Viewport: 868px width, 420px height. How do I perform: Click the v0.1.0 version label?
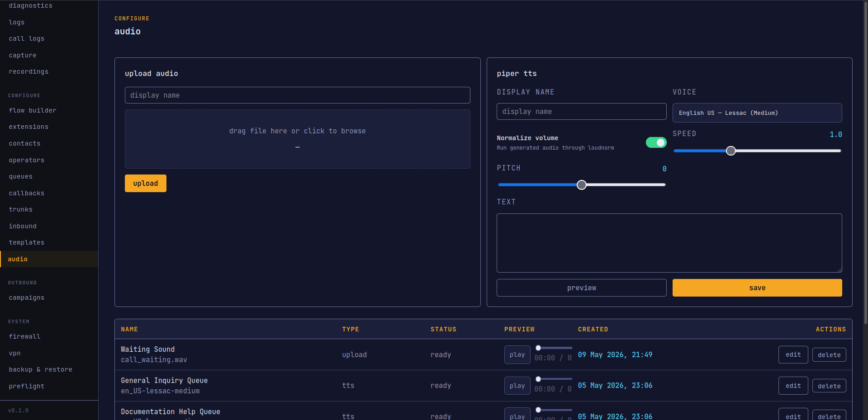tap(18, 411)
